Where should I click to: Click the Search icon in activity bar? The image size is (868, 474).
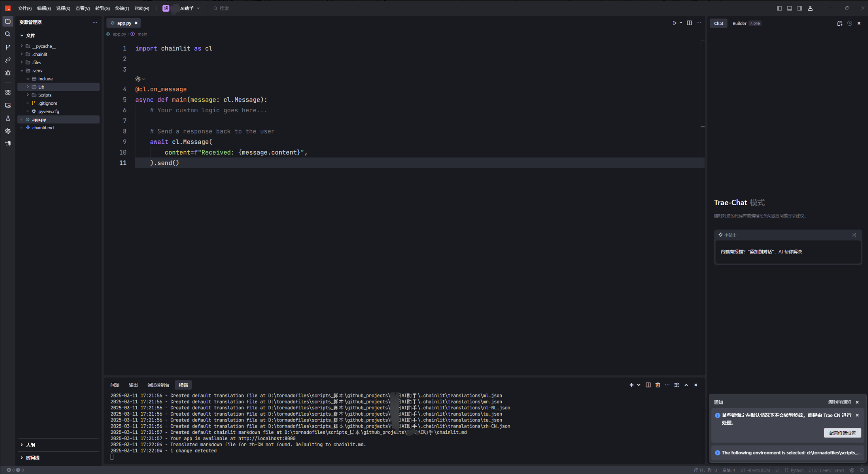coord(7,34)
